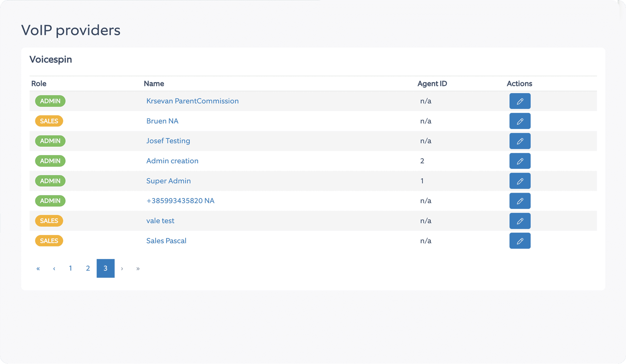
Task: Edit the +385993435820 NA row
Action: tap(520, 201)
